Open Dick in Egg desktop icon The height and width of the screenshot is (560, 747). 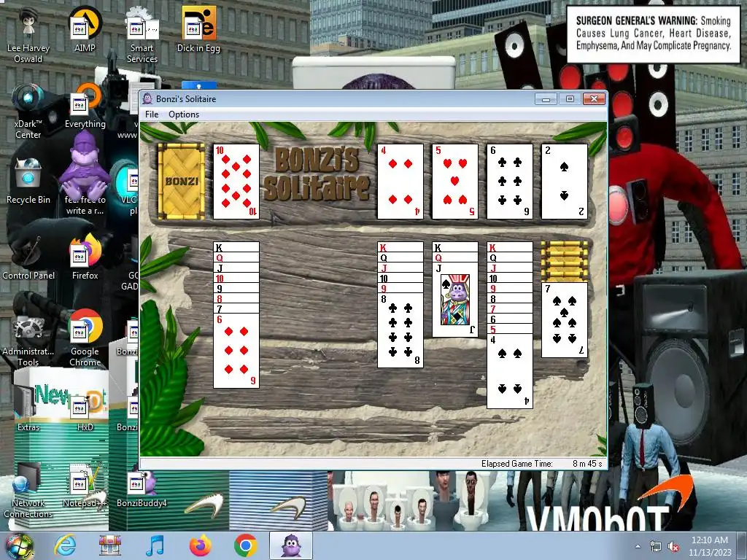[x=198, y=29]
